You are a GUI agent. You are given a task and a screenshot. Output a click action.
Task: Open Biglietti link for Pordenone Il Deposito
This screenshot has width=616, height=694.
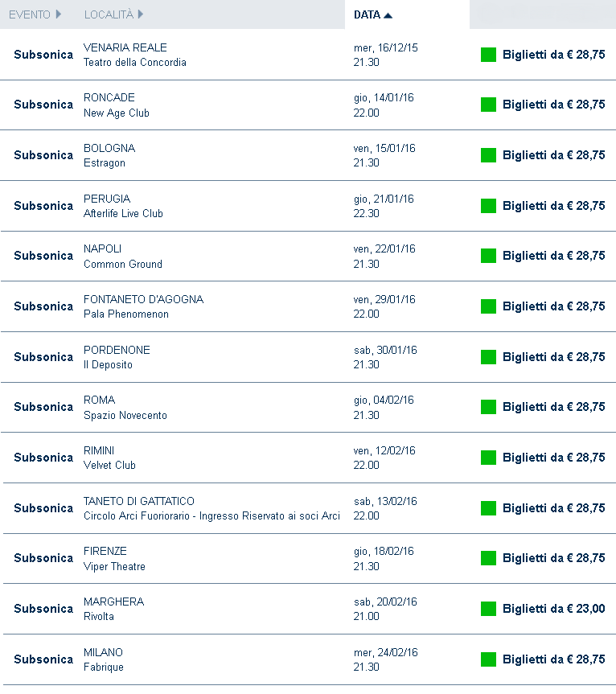[x=553, y=357]
